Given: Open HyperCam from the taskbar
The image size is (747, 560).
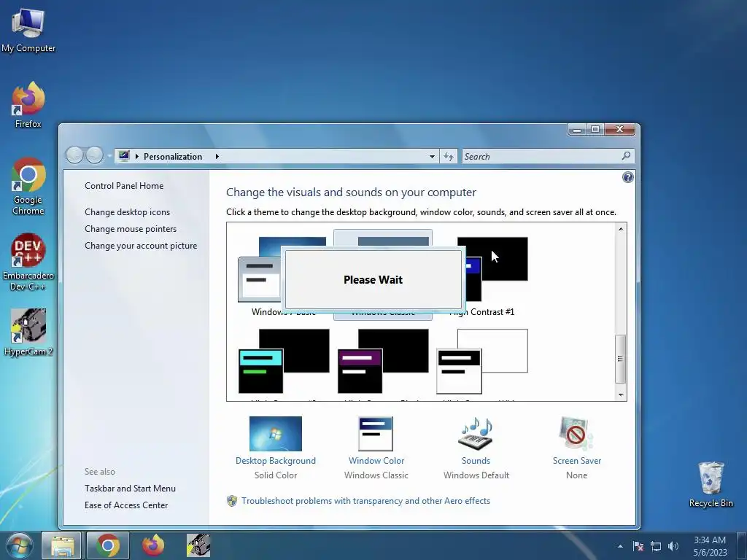Looking at the screenshot, I should (x=198, y=545).
